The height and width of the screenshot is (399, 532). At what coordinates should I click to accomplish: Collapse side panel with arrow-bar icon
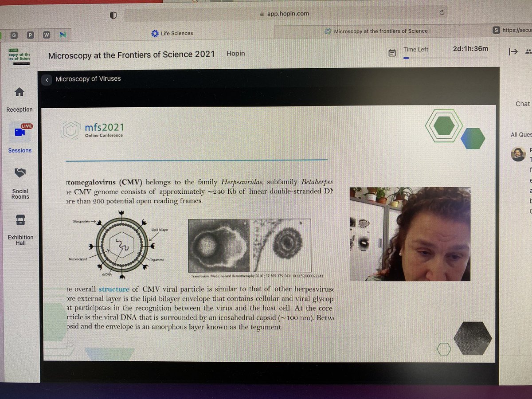[513, 52]
